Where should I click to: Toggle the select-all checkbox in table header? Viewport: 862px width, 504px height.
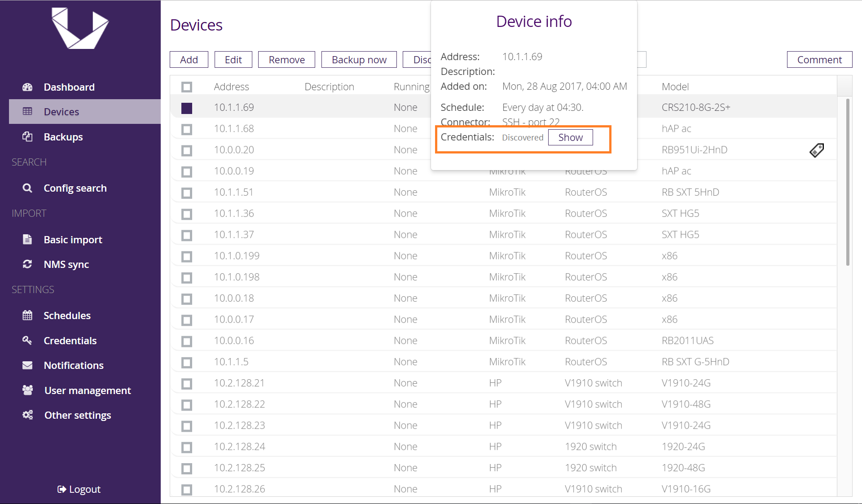[187, 87]
